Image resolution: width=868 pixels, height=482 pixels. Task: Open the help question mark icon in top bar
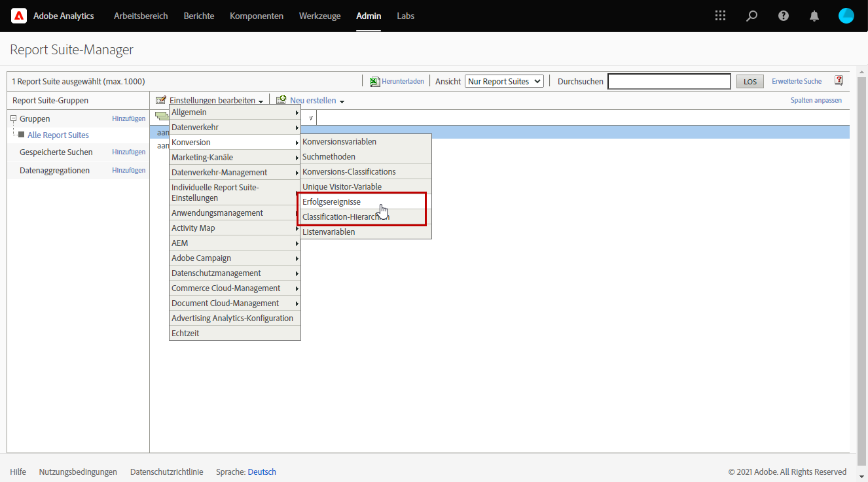click(783, 16)
